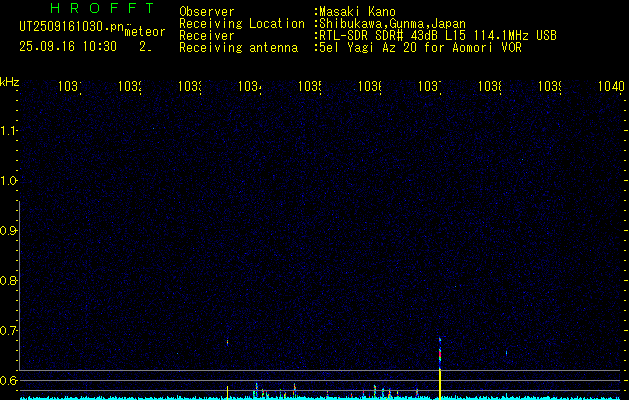Viewport: 629px width, 400px height.
Task: Click the 0.7 frequency axis label
Action: [8, 331]
